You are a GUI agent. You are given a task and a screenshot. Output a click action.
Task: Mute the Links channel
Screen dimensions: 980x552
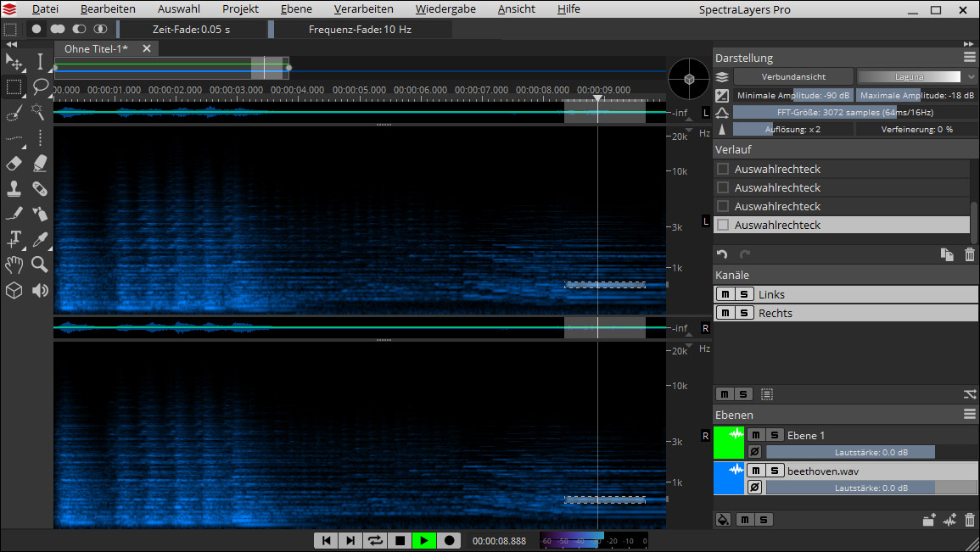click(x=725, y=294)
